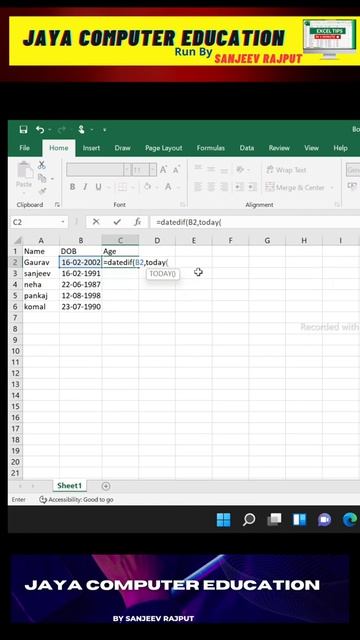Screen dimensions: 360x640
Task: Click the TODAY() function tooltip
Action: click(162, 273)
